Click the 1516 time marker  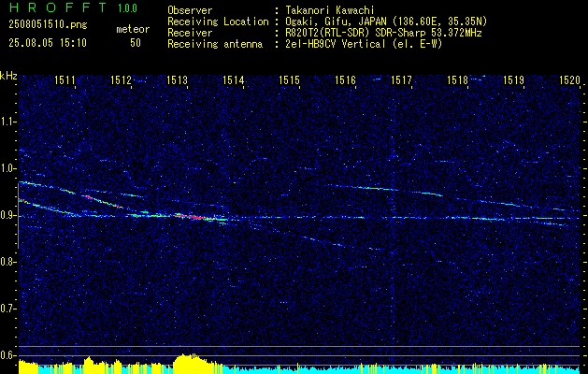tap(345, 79)
